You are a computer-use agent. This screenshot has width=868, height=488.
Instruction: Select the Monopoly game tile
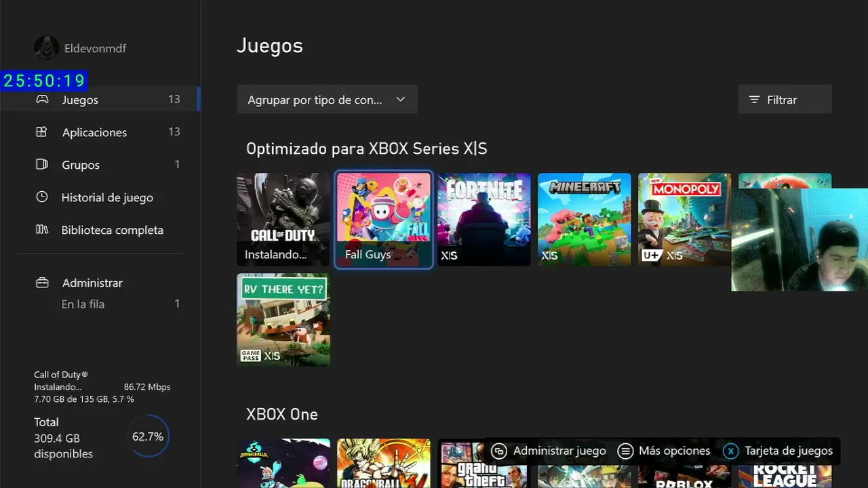pos(685,220)
